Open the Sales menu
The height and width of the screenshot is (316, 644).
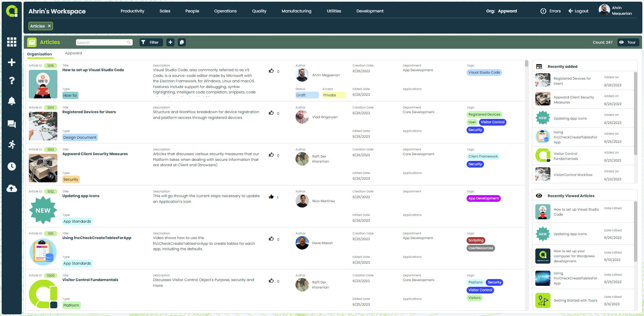pos(165,11)
